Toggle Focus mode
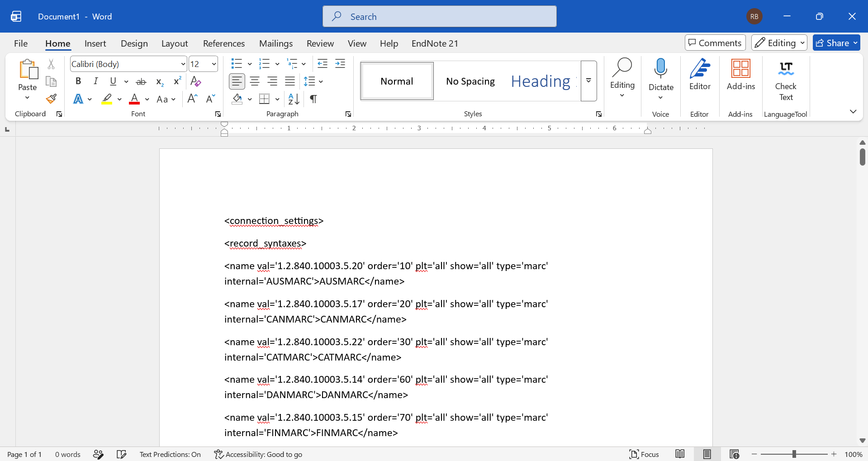 644,454
